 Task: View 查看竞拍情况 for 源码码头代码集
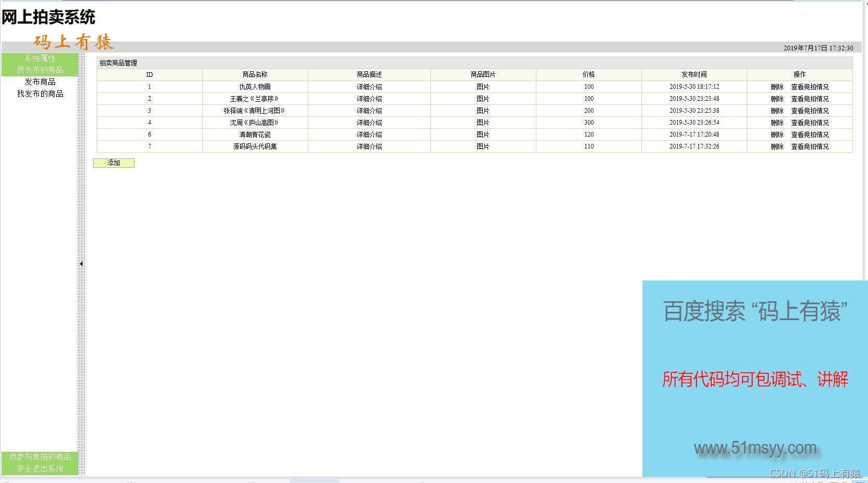point(810,147)
